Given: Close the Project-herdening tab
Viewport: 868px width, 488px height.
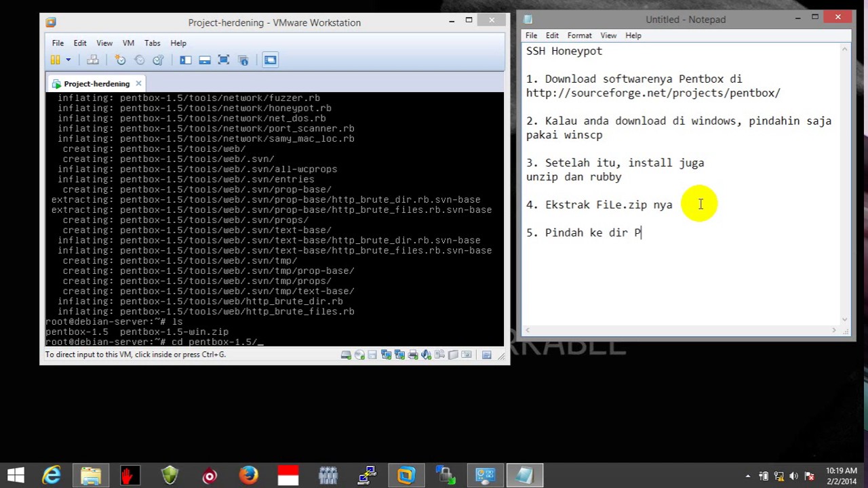Looking at the screenshot, I should pos(138,83).
